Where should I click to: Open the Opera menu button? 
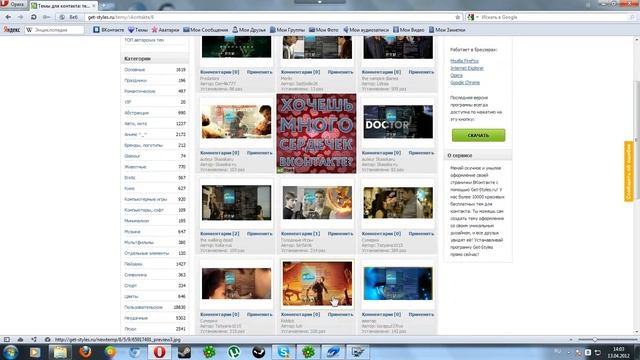pos(13,4)
